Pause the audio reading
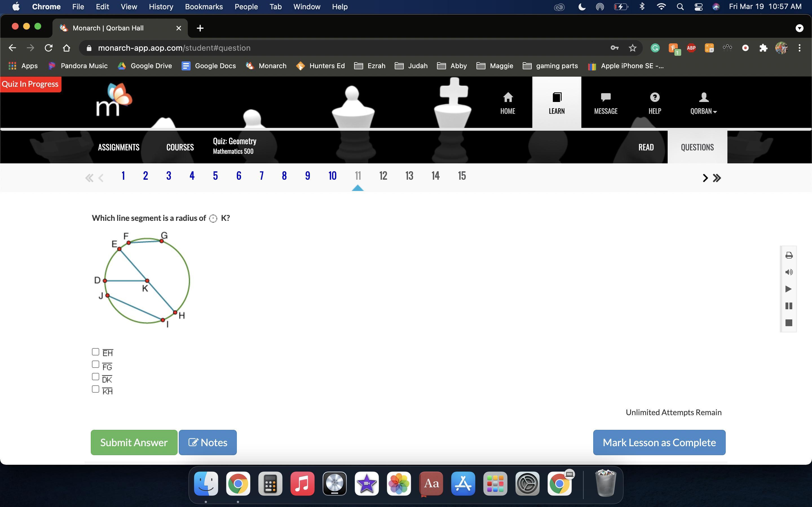Screen dimensions: 812x507 [x=789, y=306]
